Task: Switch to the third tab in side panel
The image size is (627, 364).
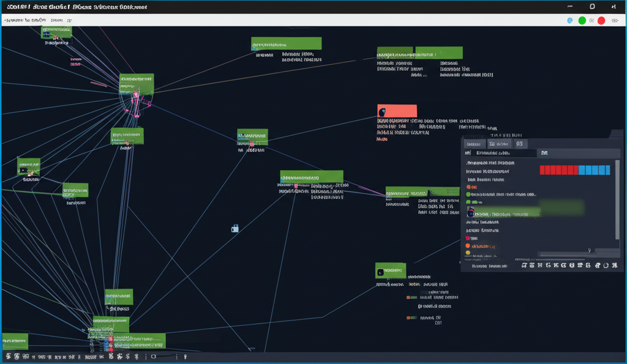Action: coord(519,144)
